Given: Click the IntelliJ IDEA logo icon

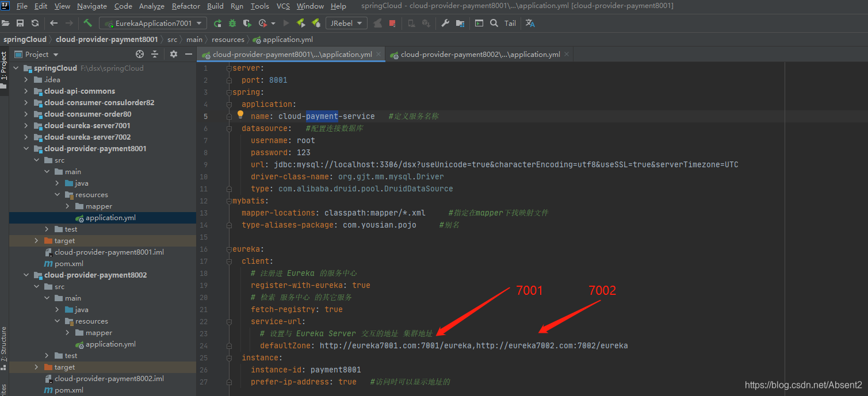Looking at the screenshot, I should (x=6, y=6).
